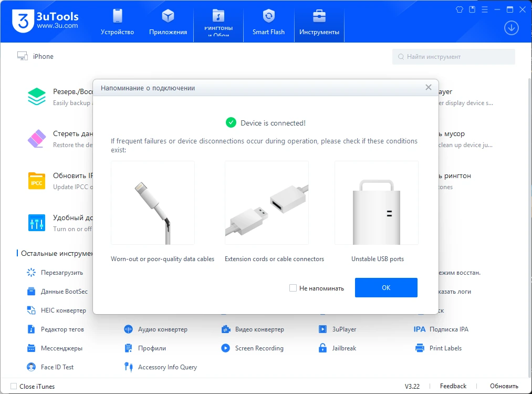
Task: Open the Jailbreak tool
Action: (x=337, y=348)
